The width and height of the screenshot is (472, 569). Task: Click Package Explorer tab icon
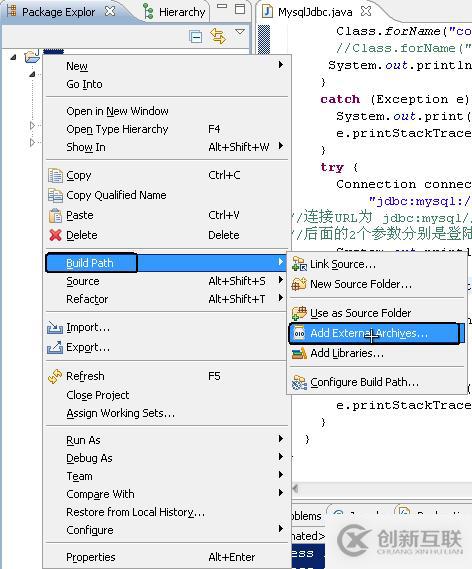coord(12,11)
